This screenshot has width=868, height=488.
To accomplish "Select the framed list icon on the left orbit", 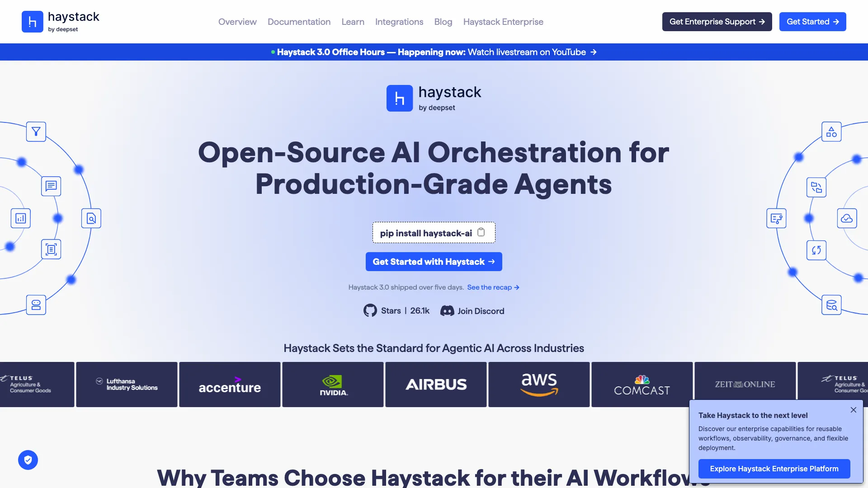I will coord(51,249).
